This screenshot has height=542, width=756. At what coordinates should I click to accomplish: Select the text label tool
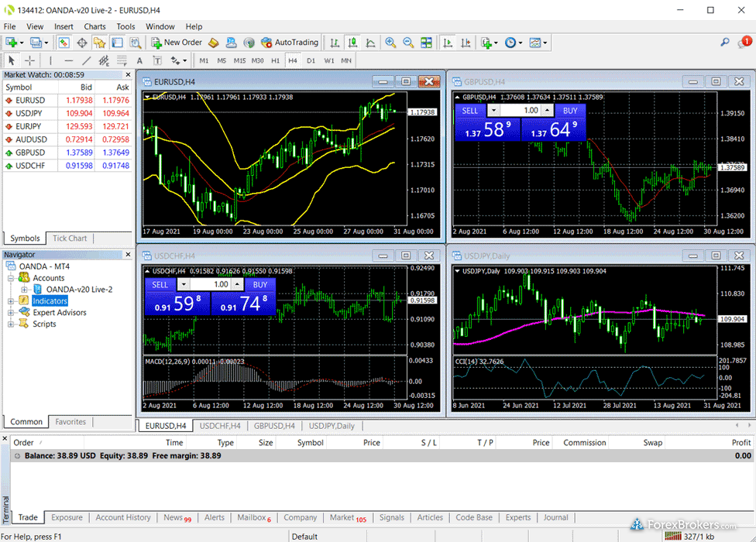[139, 60]
